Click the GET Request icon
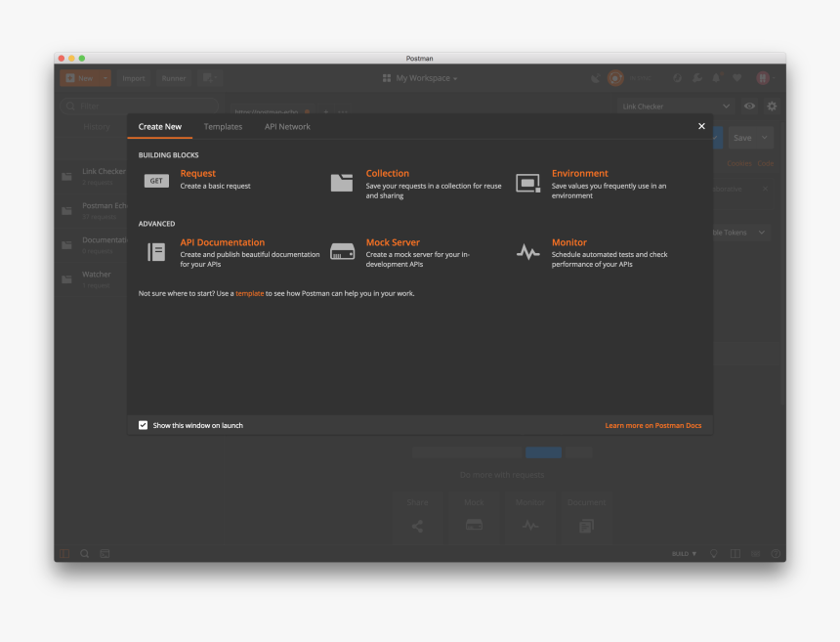Image resolution: width=840 pixels, height=642 pixels. tap(156, 181)
